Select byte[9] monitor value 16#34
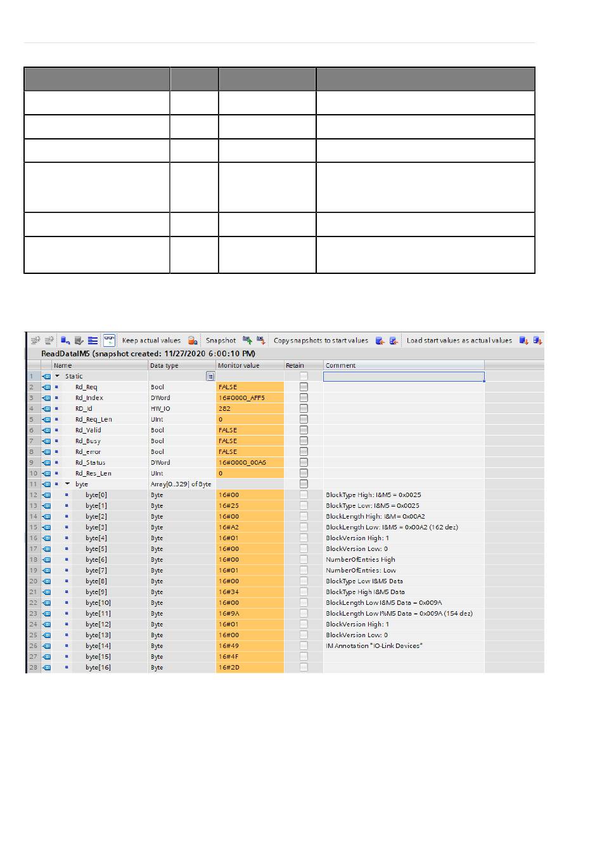 point(250,592)
